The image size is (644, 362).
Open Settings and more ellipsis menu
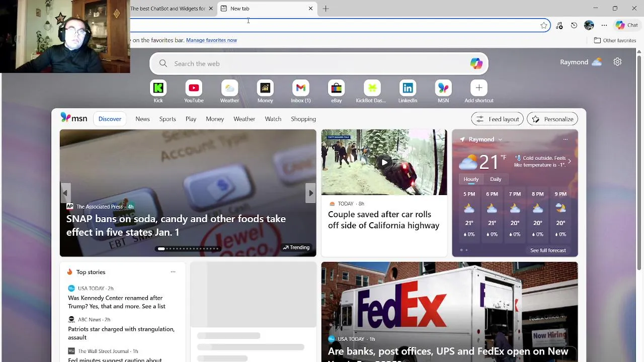tap(604, 25)
